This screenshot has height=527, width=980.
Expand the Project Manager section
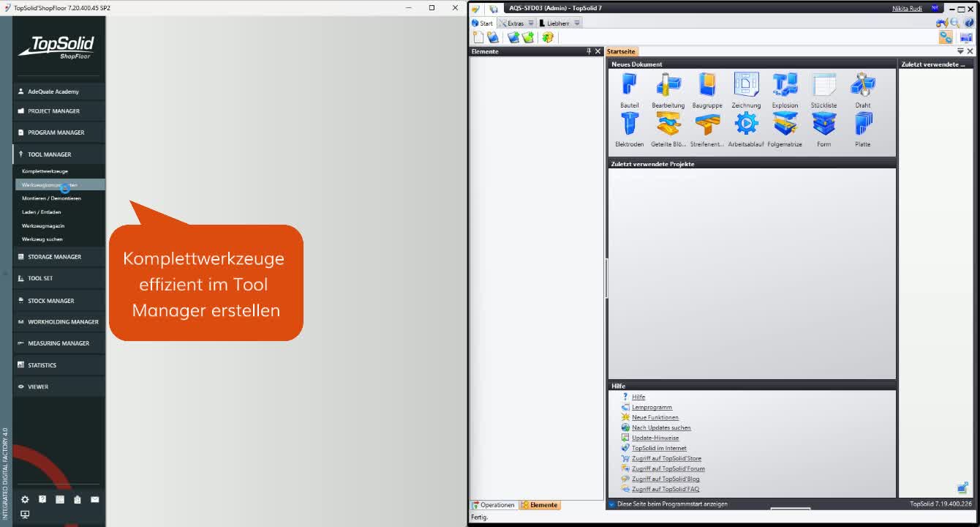tap(59, 111)
